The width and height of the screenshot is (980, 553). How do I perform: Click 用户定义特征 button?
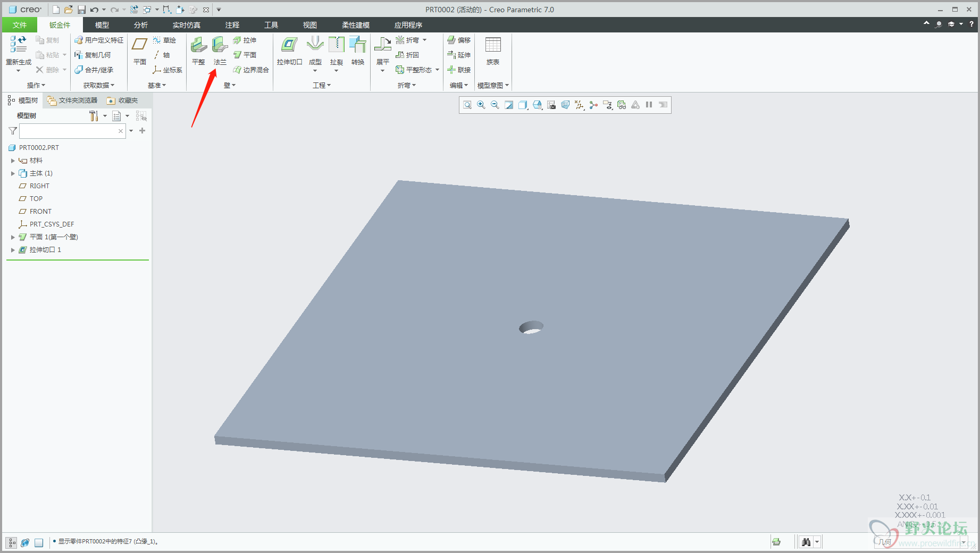click(x=99, y=40)
